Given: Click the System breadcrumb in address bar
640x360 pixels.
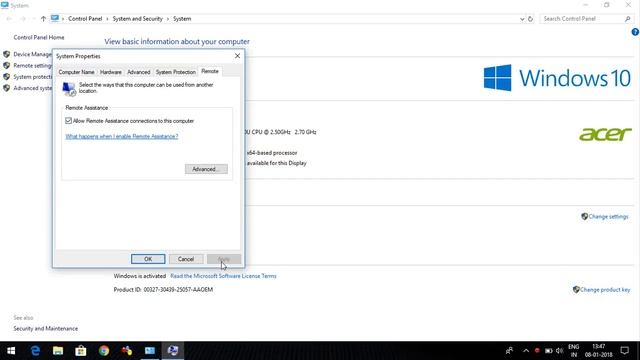Looking at the screenshot, I should 182,19.
